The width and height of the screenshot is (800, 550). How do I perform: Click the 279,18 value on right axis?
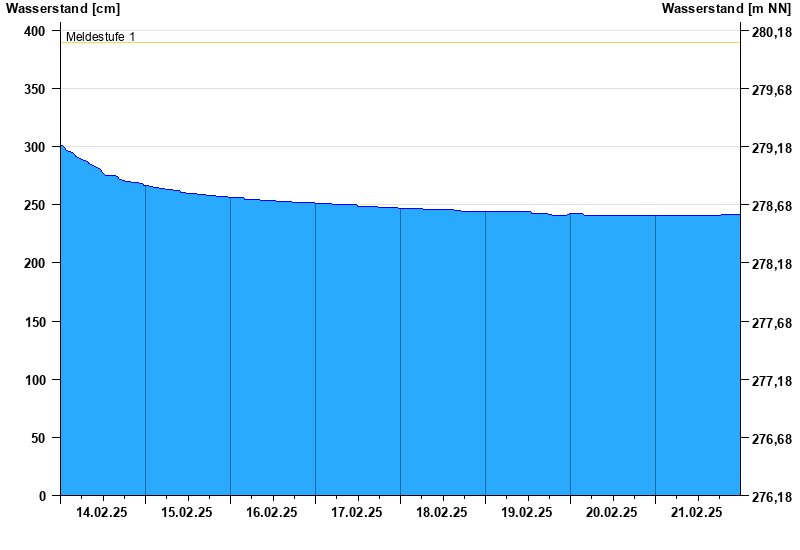click(x=772, y=148)
